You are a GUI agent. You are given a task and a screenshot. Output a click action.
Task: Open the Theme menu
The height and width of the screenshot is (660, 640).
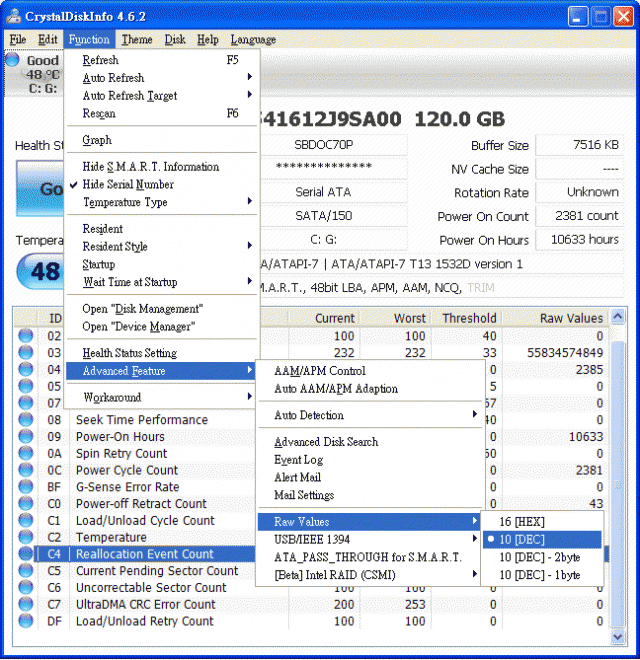coord(137,40)
